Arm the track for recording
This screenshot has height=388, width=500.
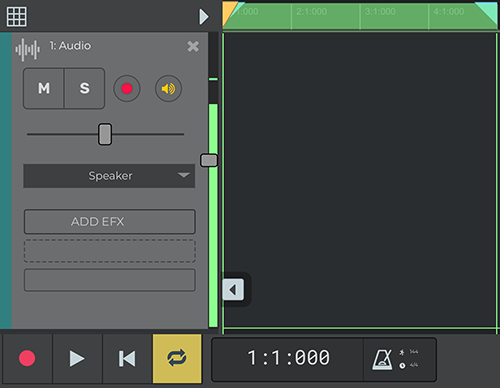[127, 89]
